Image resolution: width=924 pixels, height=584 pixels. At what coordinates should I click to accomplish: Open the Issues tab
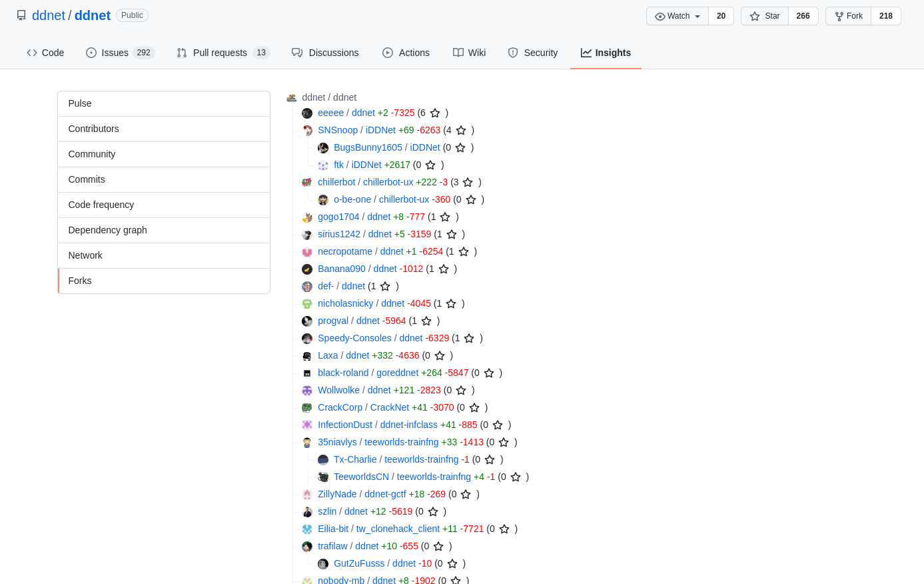[x=120, y=53]
